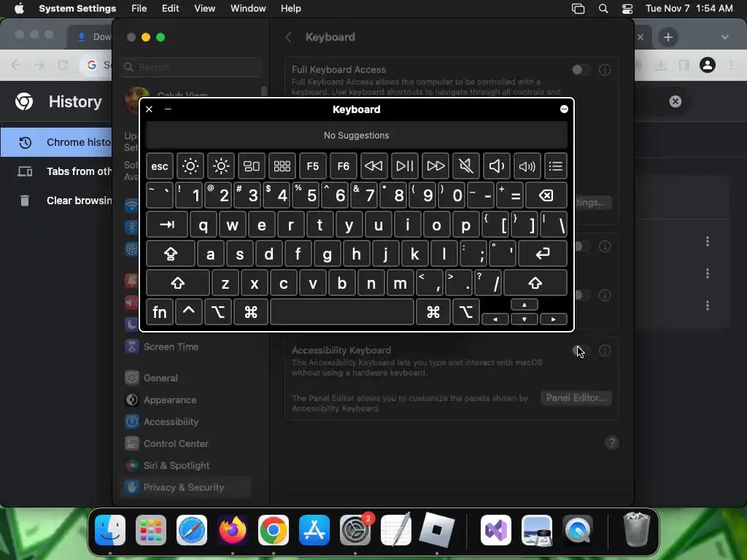Open the Help menu
The width and height of the screenshot is (747, 560).
pyautogui.click(x=290, y=9)
